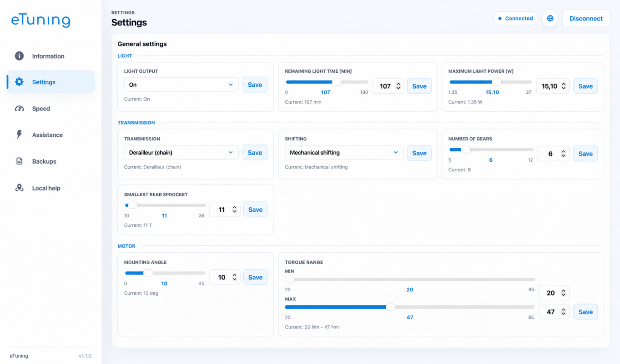Click the Maximum Light Power slider handle
This screenshot has height=364, width=620.
497,82
